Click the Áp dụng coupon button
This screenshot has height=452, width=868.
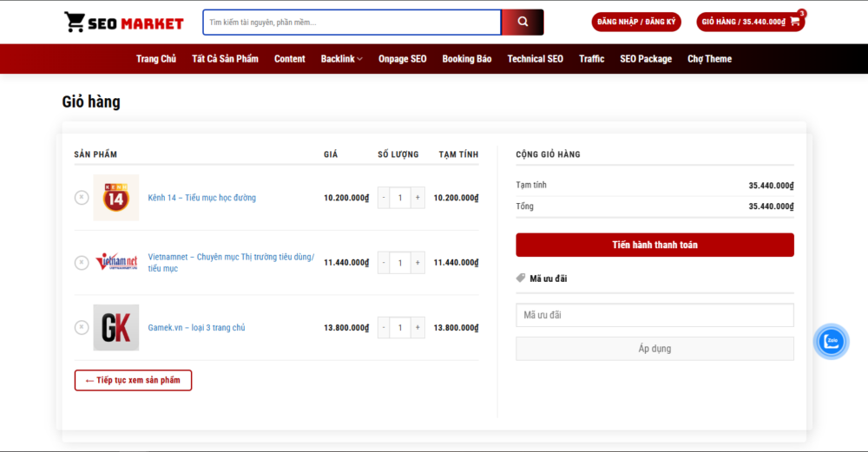654,349
